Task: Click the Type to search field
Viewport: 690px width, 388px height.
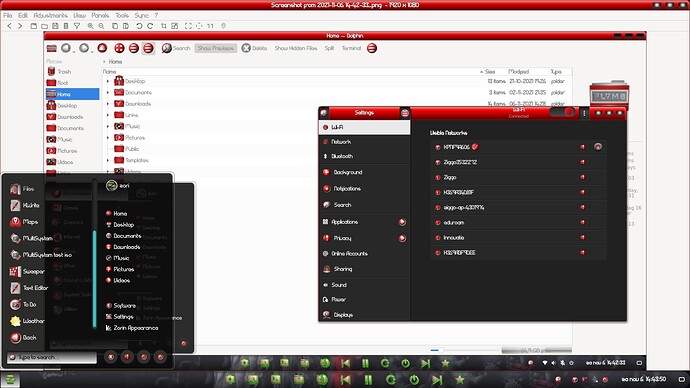Action: coord(52,357)
